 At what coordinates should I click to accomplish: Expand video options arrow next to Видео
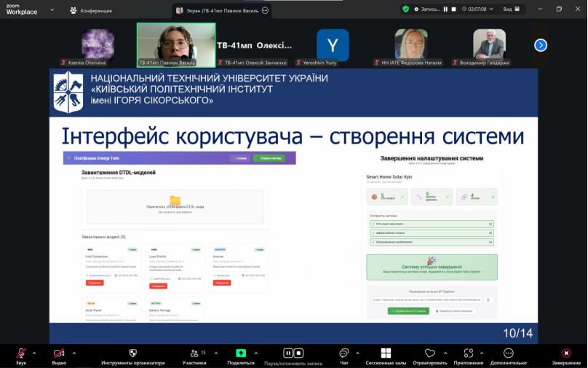coord(74,353)
